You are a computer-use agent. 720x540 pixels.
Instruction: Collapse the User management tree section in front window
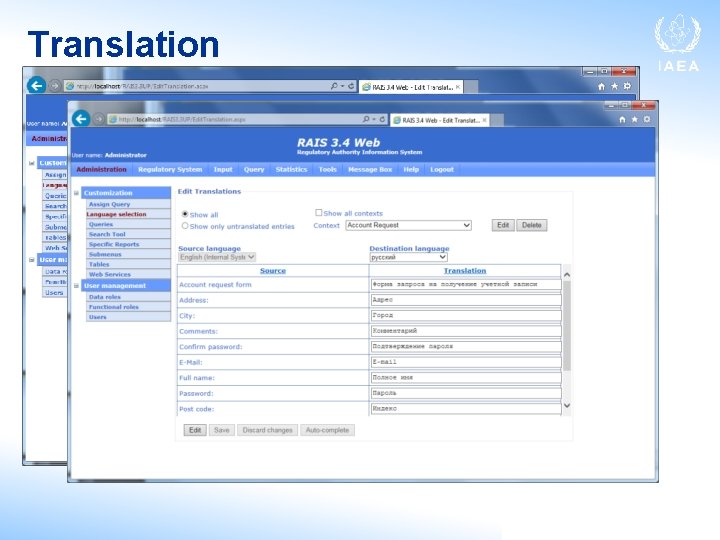(77, 286)
